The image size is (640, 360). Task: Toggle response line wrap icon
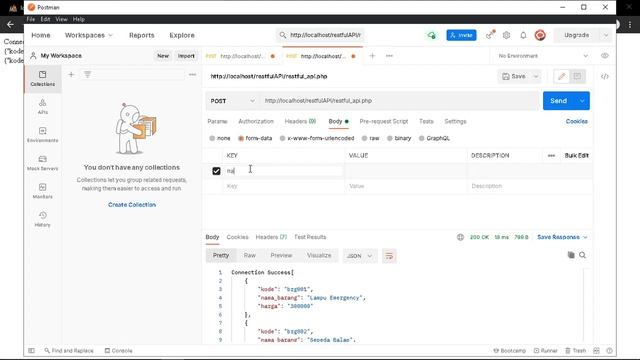click(389, 256)
